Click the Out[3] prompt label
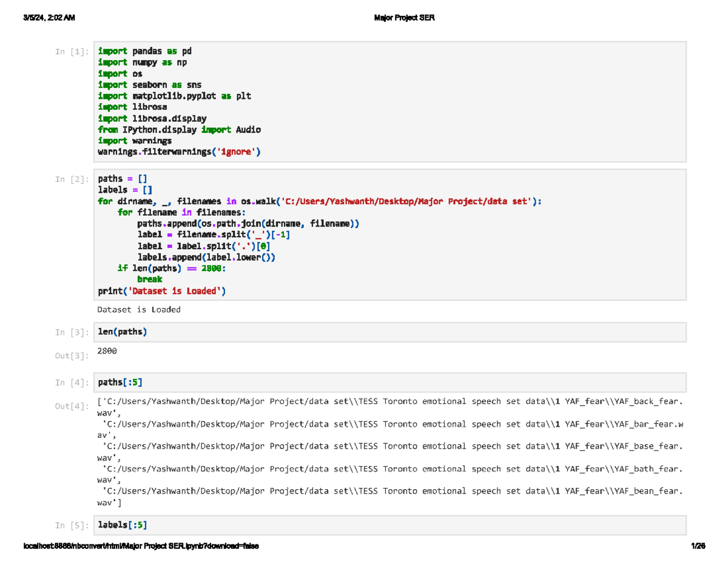 (71, 356)
